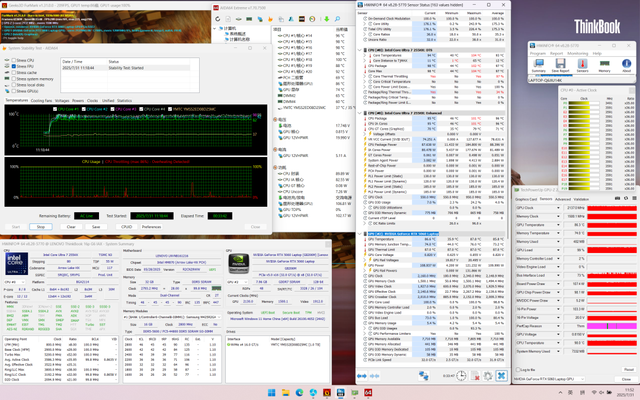Open Summary in HWiNFO toolbar
This screenshot has height=400, width=640.
coord(538,64)
